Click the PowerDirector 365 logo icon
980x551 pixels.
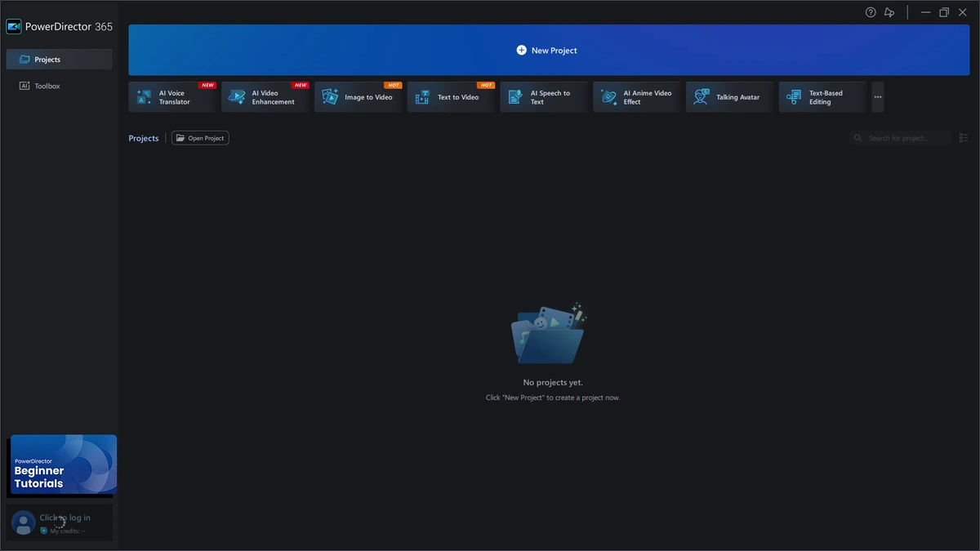coord(14,27)
